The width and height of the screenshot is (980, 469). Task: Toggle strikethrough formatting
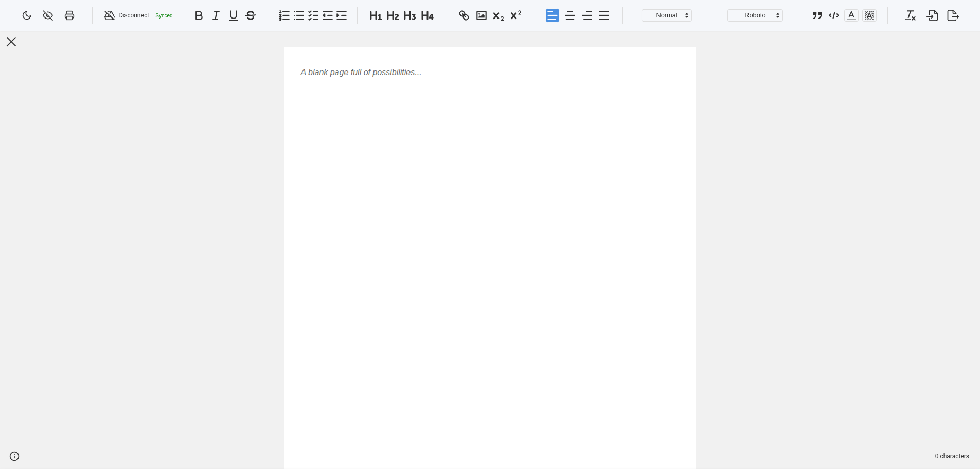[x=250, y=15]
